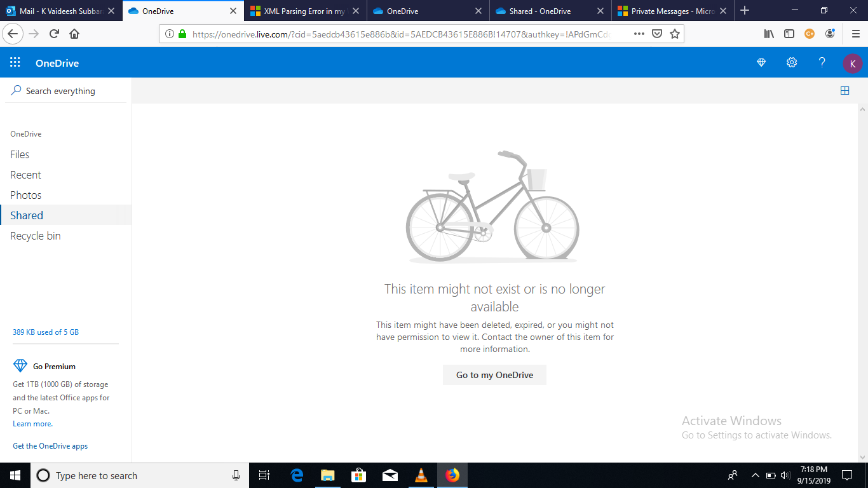
Task: Close the Shared - OneDrive tab
Action: point(600,11)
